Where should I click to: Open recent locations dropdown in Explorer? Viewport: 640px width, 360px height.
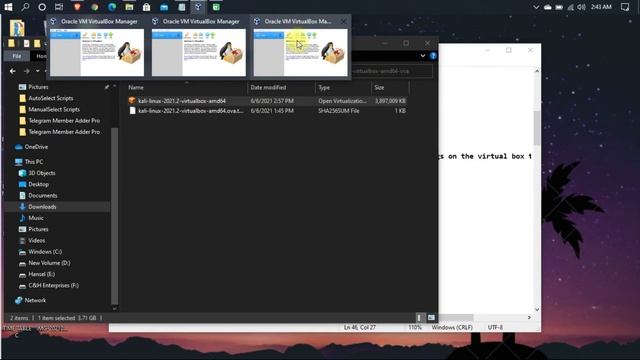[x=38, y=71]
